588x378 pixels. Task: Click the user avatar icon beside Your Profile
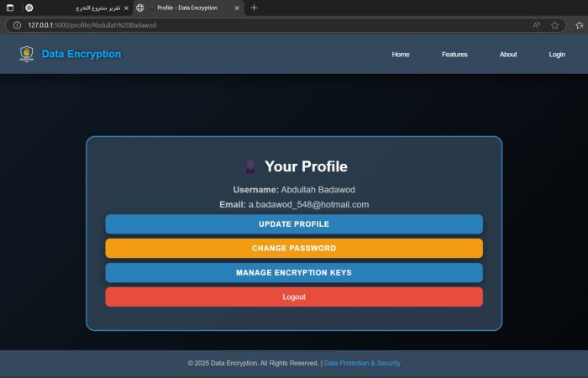coord(249,166)
